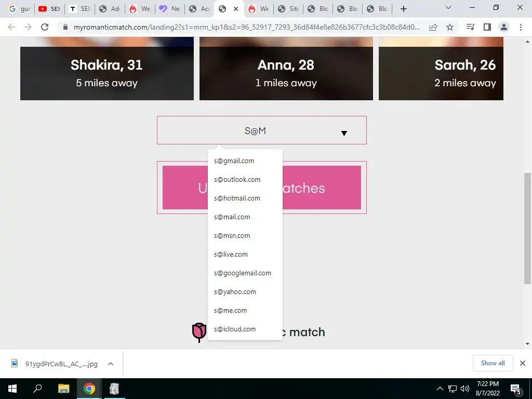Screen dimensions: 532x399
Task: Open the Chrome profile avatar menu
Action: [x=504, y=27]
